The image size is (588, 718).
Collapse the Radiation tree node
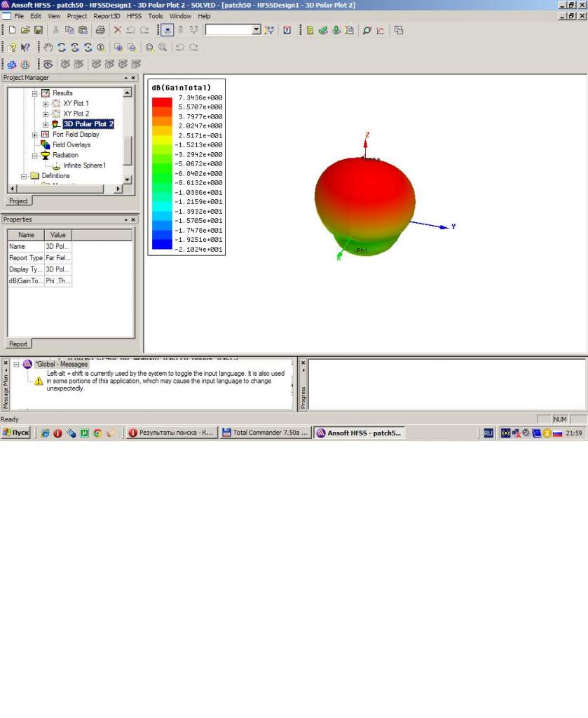point(35,156)
